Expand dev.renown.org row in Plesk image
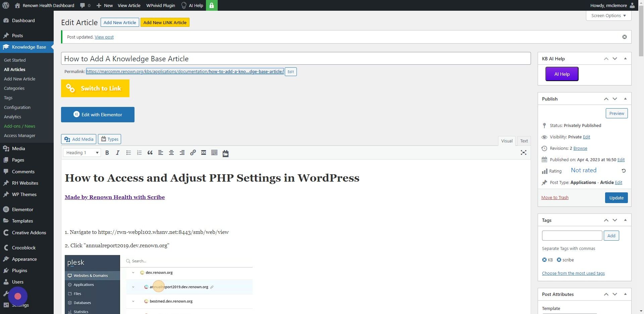This screenshot has height=314, width=644. [x=133, y=273]
